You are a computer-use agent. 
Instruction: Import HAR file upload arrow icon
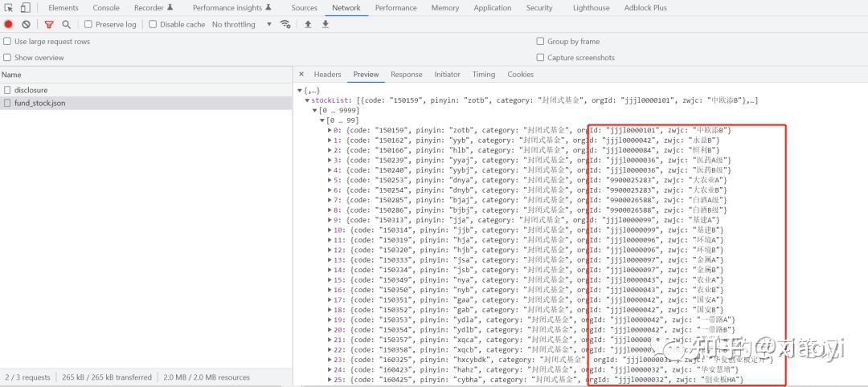(308, 24)
